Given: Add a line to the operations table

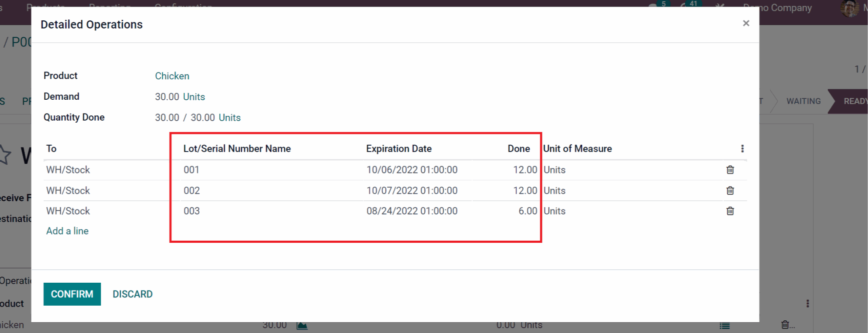Looking at the screenshot, I should click(67, 231).
